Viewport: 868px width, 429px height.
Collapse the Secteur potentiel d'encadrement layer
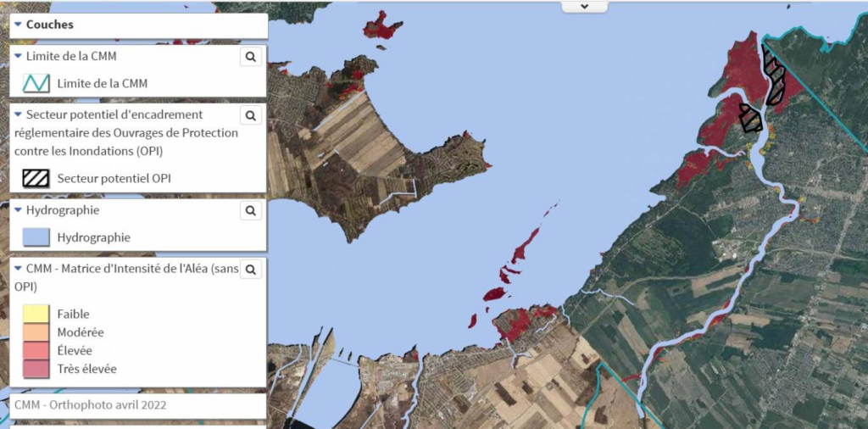coord(18,114)
